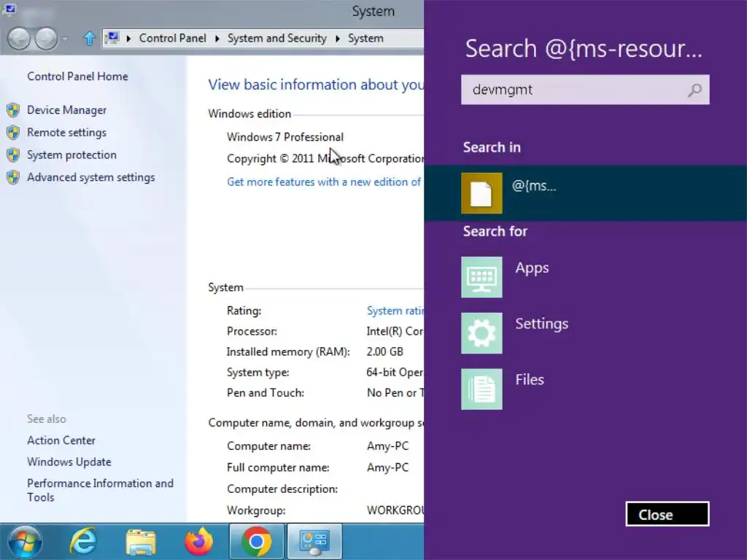This screenshot has height=560, width=747.
Task: Click Get more features with new edition link
Action: tap(325, 182)
